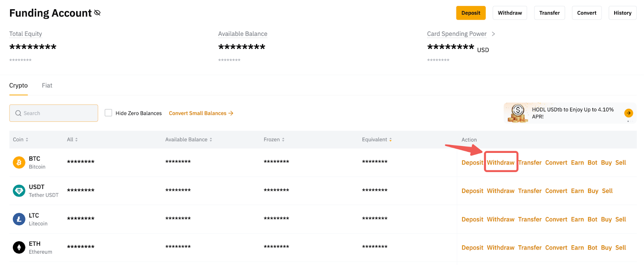Toggle balance visibility eye icon
Image resolution: width=644 pixels, height=265 pixels.
tap(97, 13)
